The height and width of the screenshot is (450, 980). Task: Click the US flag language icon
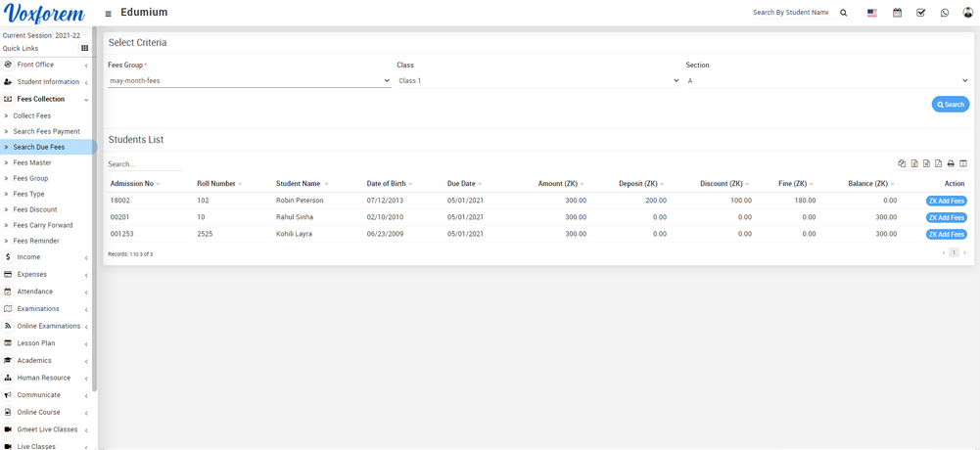click(872, 13)
